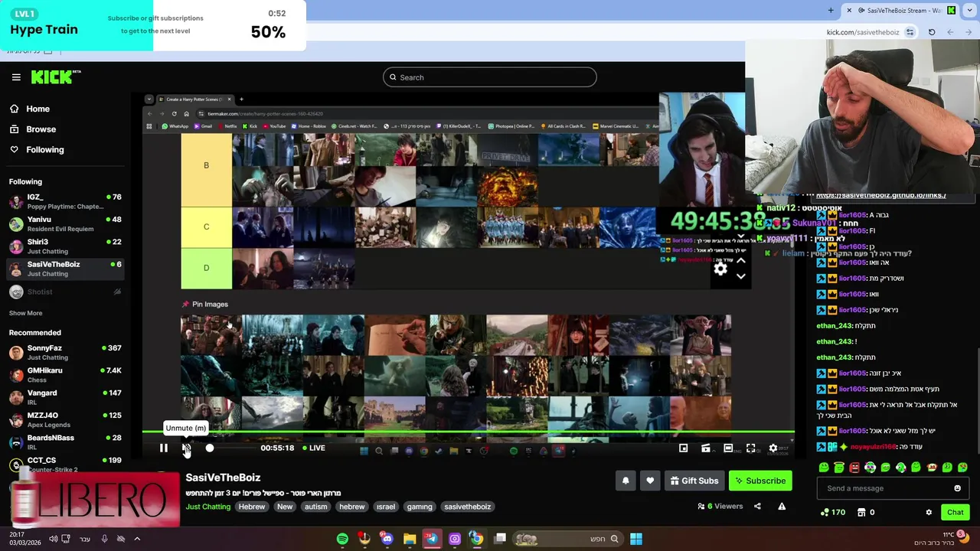Open the Just Chatting category link
980x551 pixels.
click(207, 507)
